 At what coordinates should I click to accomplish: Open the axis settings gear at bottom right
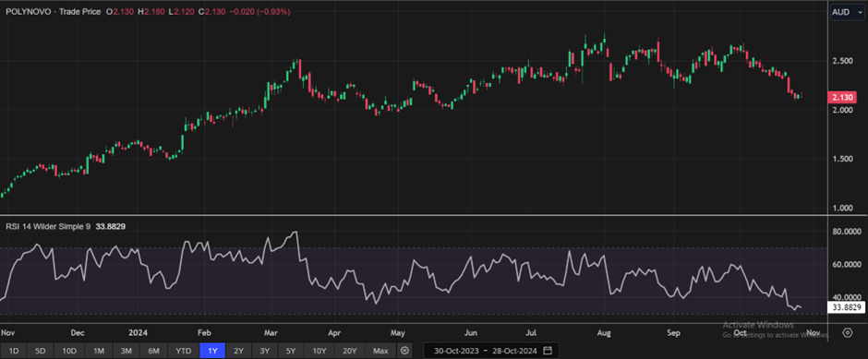(x=848, y=332)
